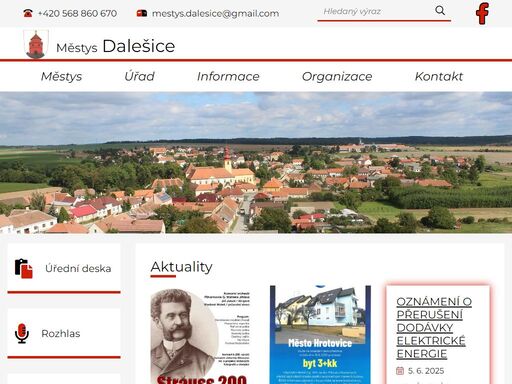The width and height of the screenshot is (512, 384).
Task: Click the magnifier search icon
Action: tap(440, 10)
